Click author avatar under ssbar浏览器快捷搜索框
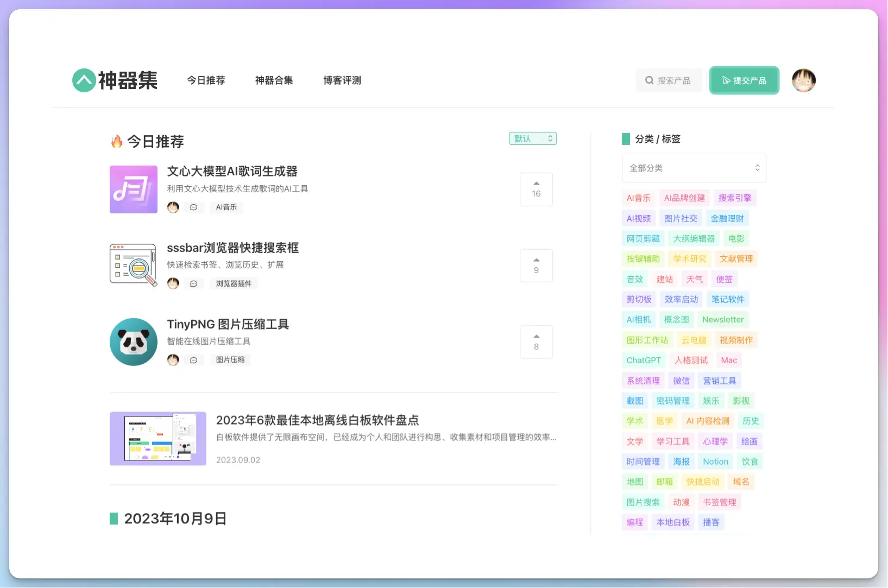The image size is (888, 588). [173, 283]
